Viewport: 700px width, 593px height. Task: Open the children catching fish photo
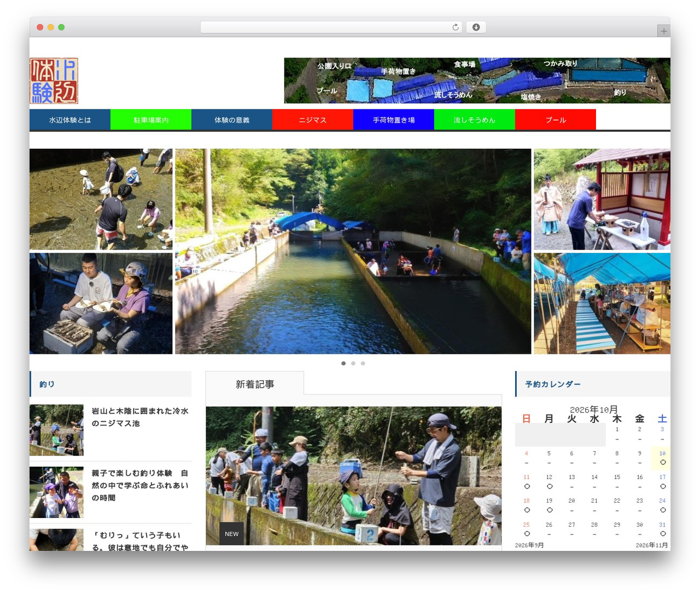coord(101,199)
